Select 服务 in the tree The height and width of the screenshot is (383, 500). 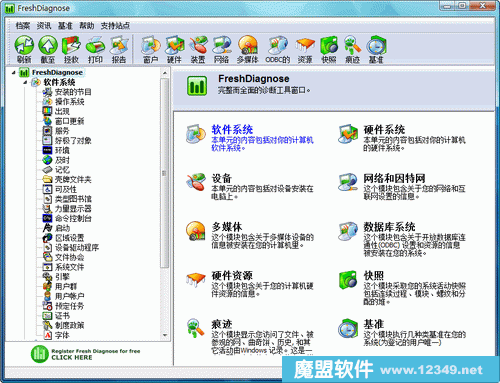click(62, 131)
